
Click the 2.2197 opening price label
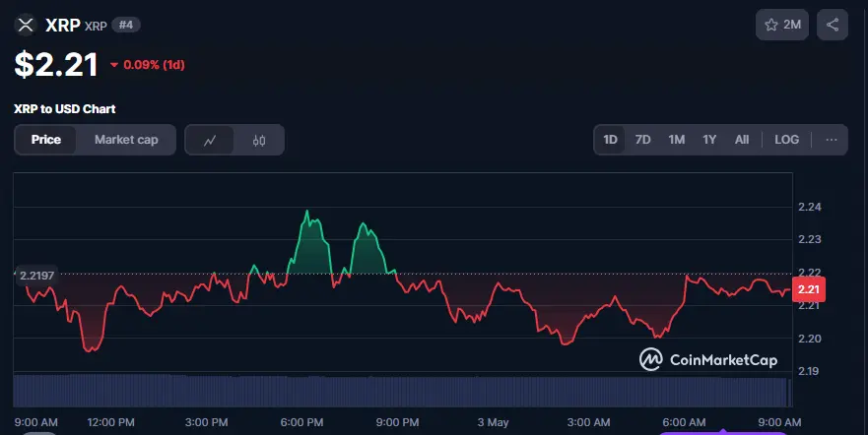click(36, 276)
